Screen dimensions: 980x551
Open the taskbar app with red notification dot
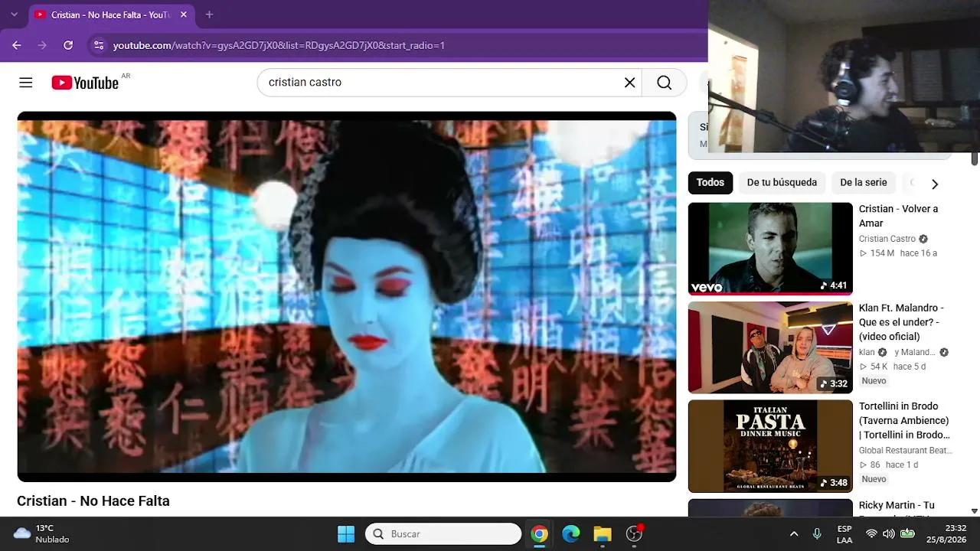pyautogui.click(x=634, y=534)
